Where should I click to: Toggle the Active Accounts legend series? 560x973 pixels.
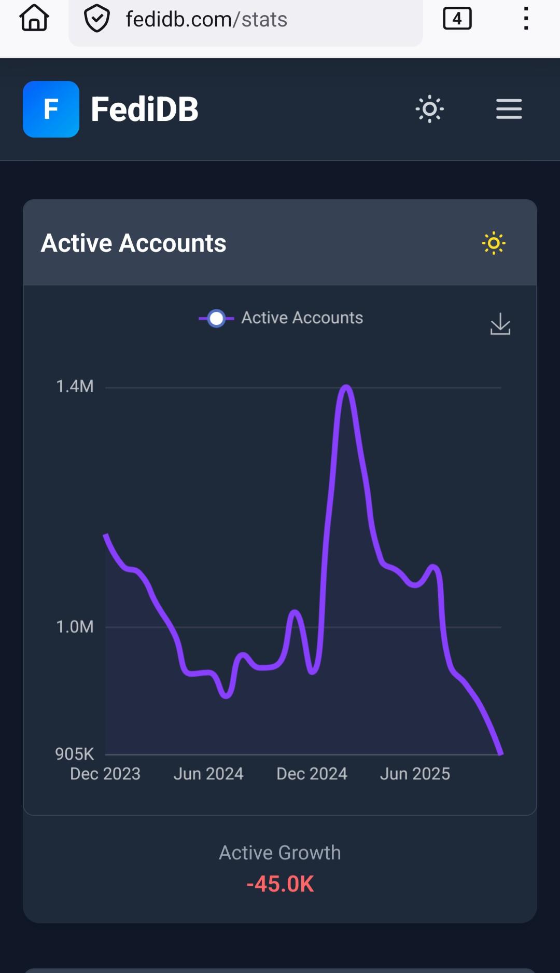(302, 318)
